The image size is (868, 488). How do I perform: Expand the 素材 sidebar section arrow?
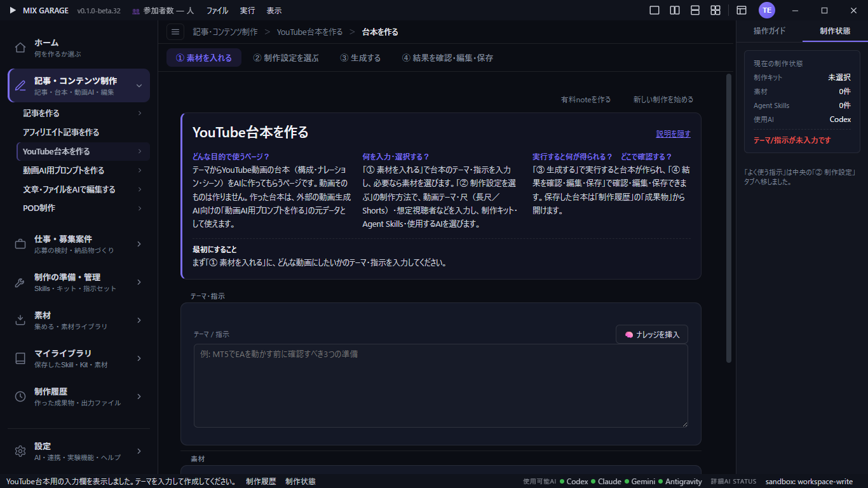pyautogui.click(x=139, y=320)
